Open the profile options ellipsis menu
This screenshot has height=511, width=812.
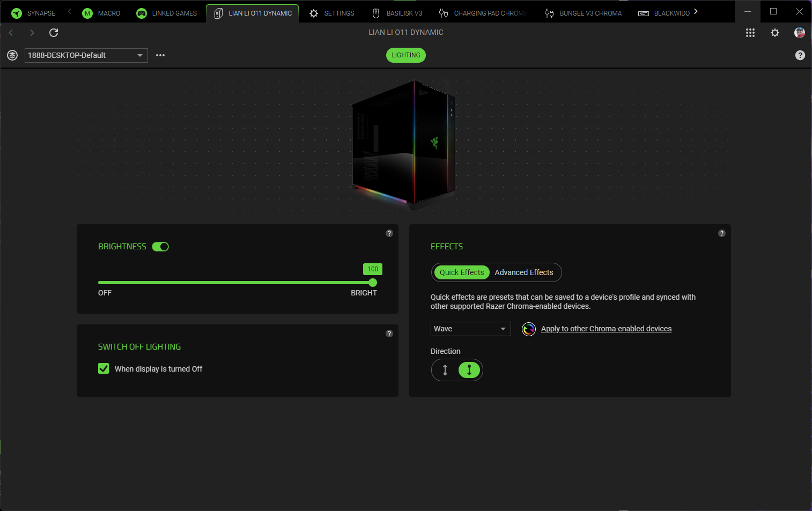pos(160,55)
